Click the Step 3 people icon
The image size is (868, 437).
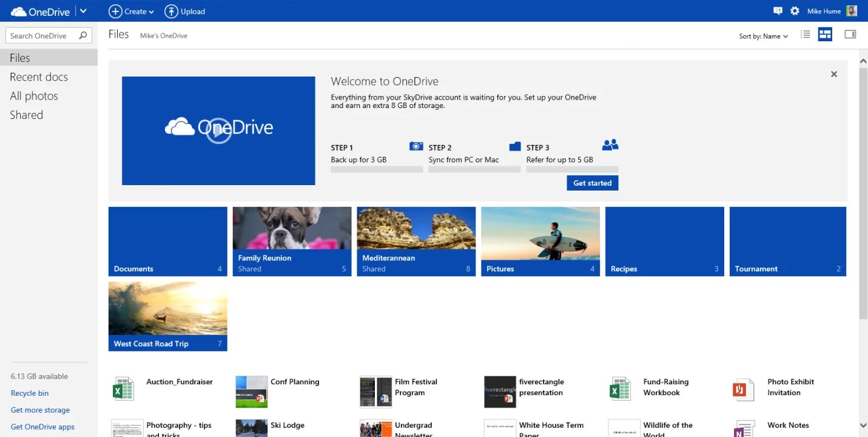610,145
